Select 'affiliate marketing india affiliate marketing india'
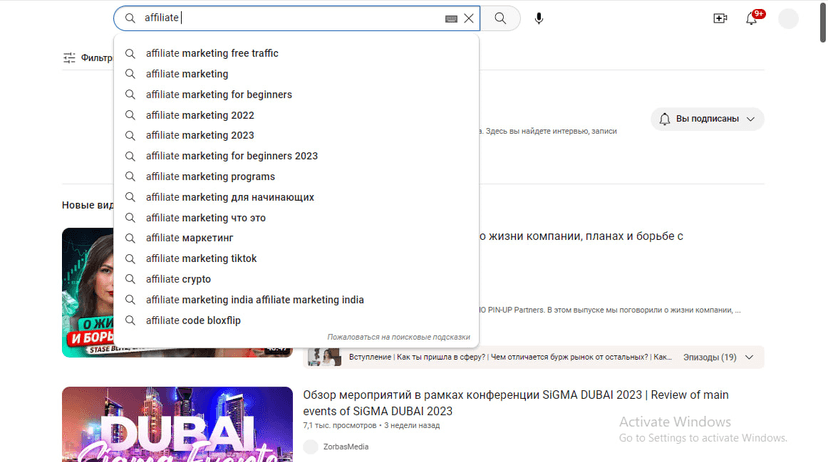The height and width of the screenshot is (462, 828). (x=296, y=299)
